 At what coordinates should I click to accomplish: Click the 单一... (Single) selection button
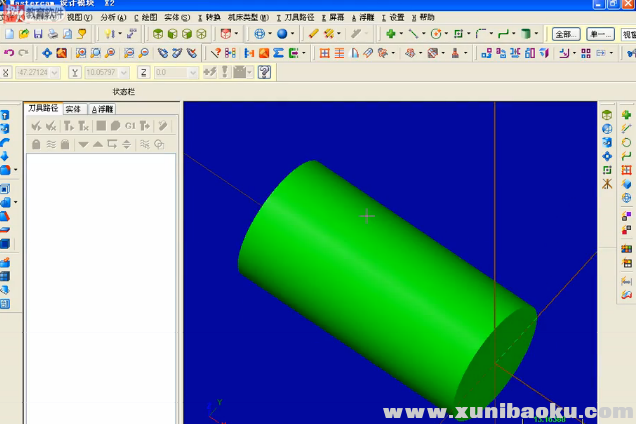point(601,34)
